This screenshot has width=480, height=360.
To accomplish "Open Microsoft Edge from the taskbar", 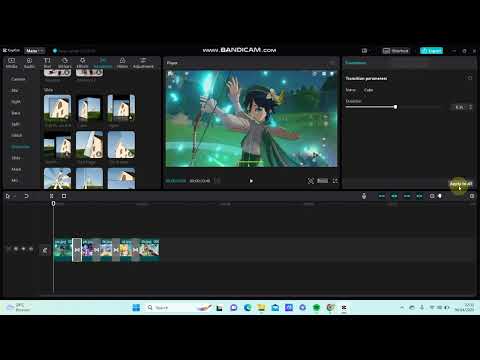I will (x=247, y=308).
